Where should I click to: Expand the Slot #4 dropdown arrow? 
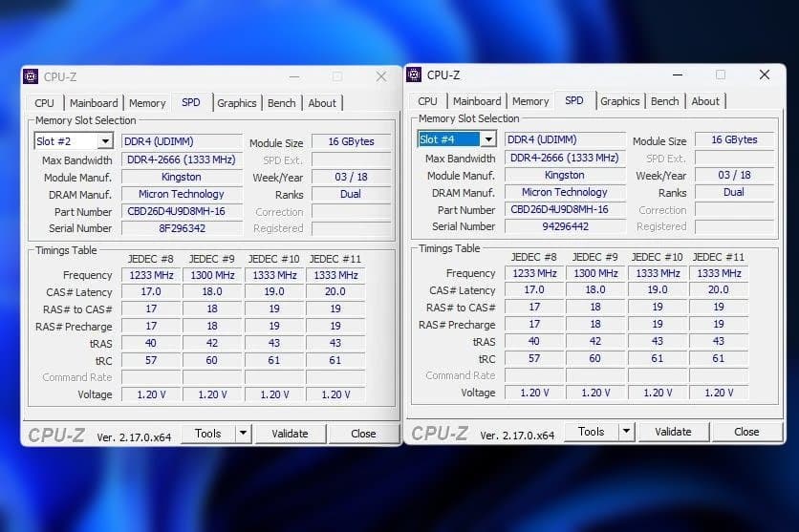pos(488,139)
